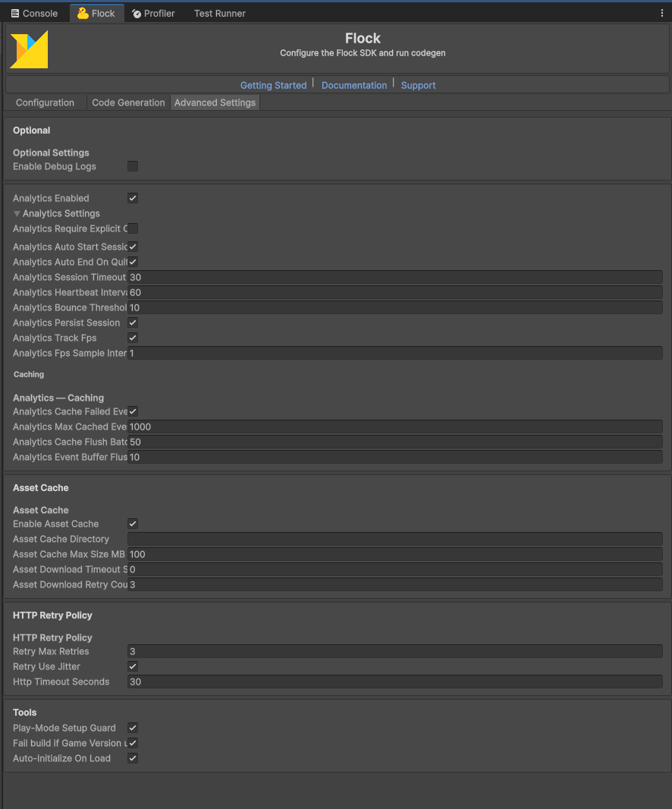Toggle Fail build if Game Version checkbox

coord(133,743)
